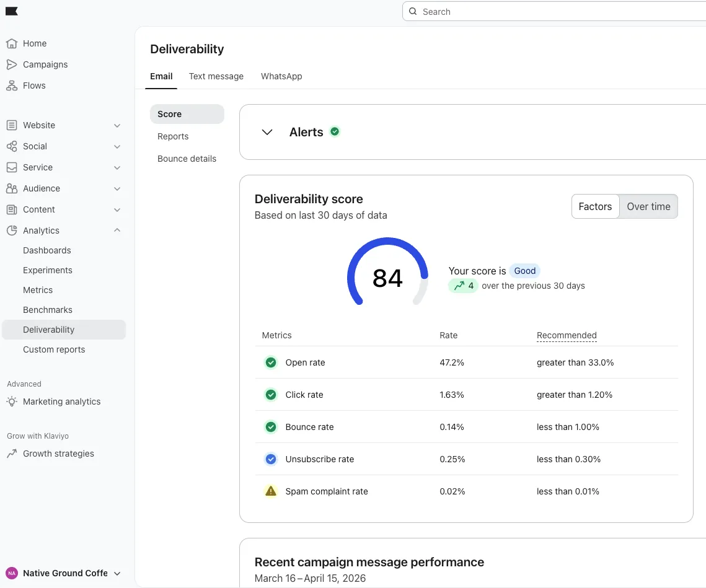Click the Service inbox icon
Viewport: 706px width, 588px height.
coord(12,167)
